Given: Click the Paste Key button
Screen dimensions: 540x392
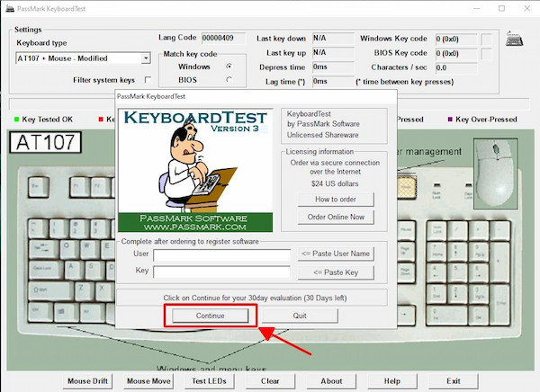Looking at the screenshot, I should pyautogui.click(x=336, y=272).
